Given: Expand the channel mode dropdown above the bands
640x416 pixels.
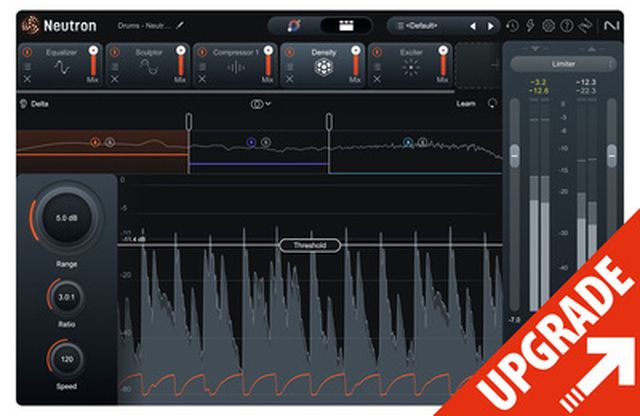Looking at the screenshot, I should click(262, 102).
